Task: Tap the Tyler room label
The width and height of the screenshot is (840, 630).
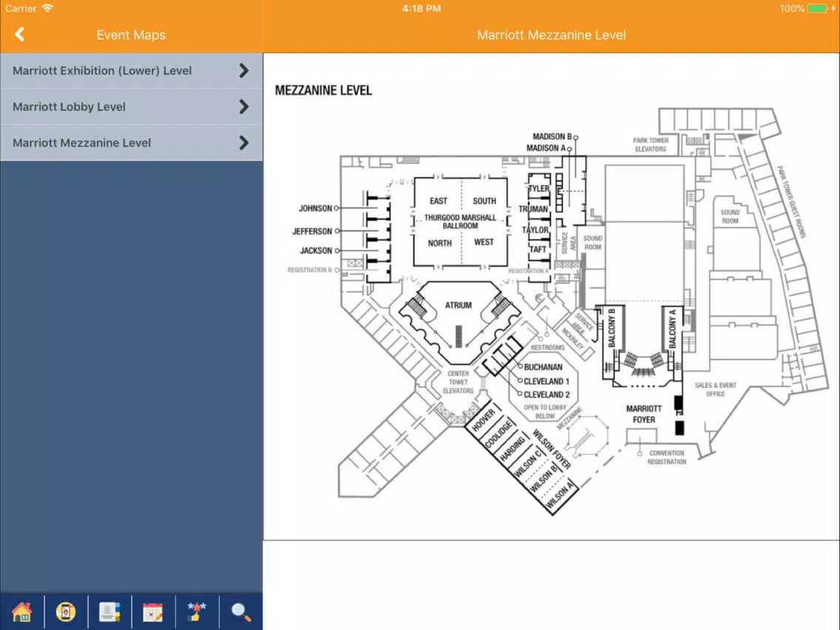Action: click(539, 189)
